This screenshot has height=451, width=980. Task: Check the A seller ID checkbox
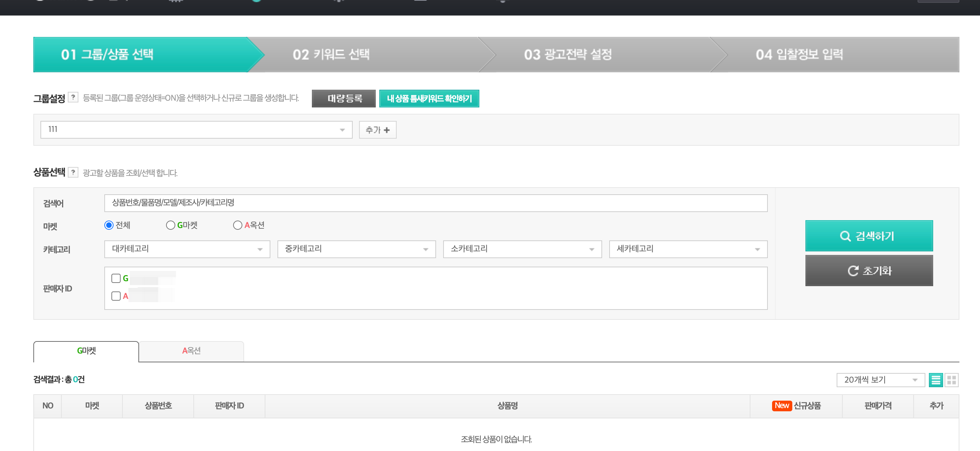[x=116, y=296]
